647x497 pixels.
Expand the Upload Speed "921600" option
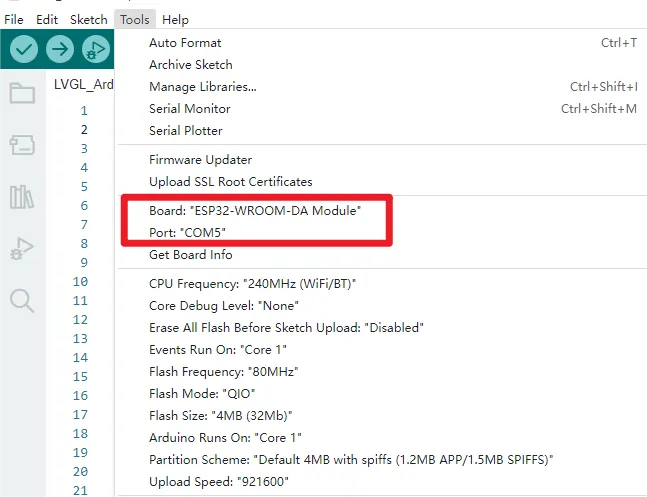(x=219, y=480)
